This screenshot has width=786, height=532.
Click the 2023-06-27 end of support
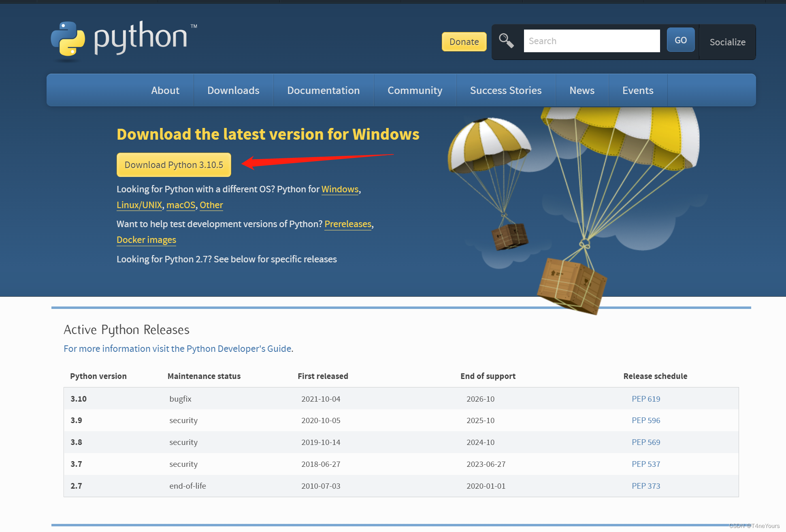click(486, 464)
